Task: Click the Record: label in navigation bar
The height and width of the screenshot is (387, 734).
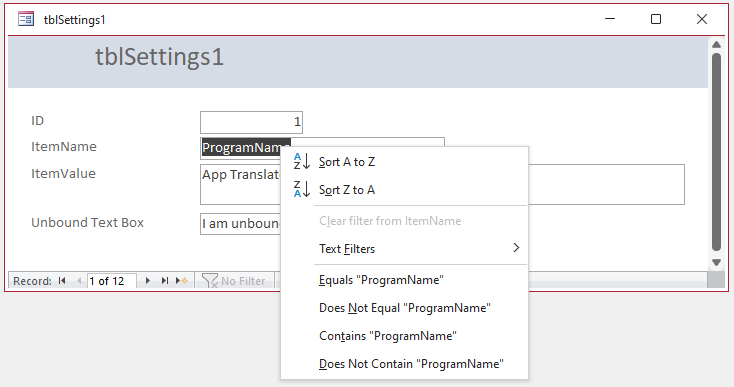Action: tap(32, 281)
